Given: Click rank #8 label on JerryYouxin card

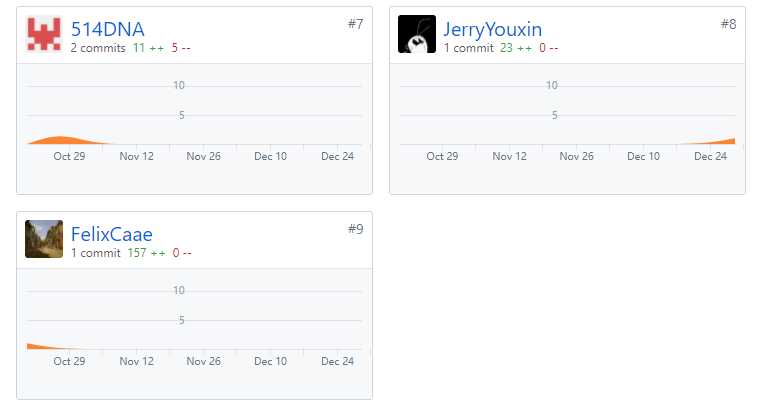Looking at the screenshot, I should click(x=728, y=24).
